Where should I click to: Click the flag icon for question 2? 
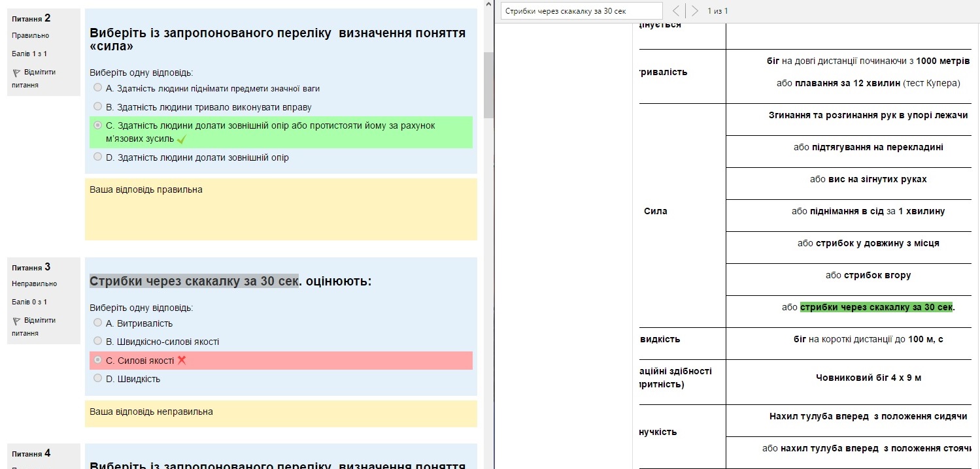(16, 73)
